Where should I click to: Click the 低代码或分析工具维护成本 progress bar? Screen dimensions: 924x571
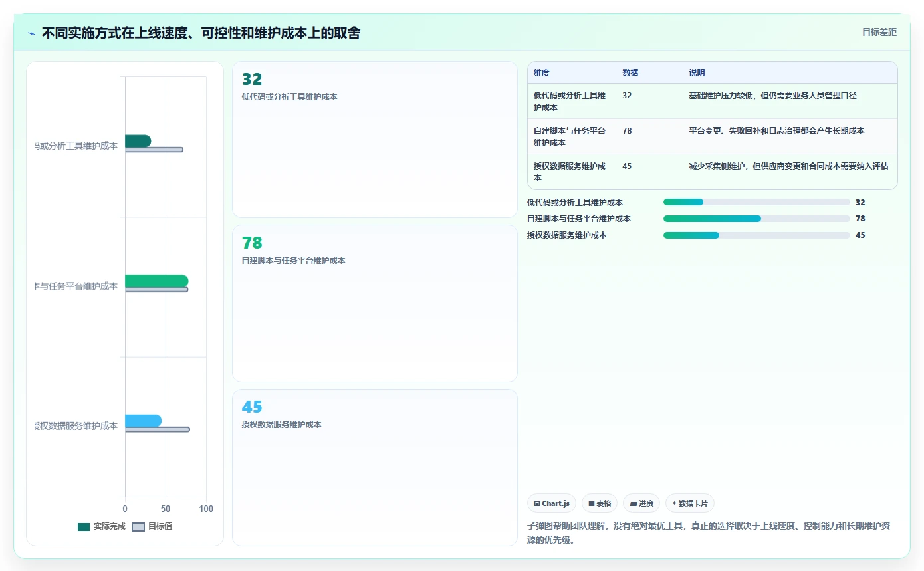(x=756, y=202)
